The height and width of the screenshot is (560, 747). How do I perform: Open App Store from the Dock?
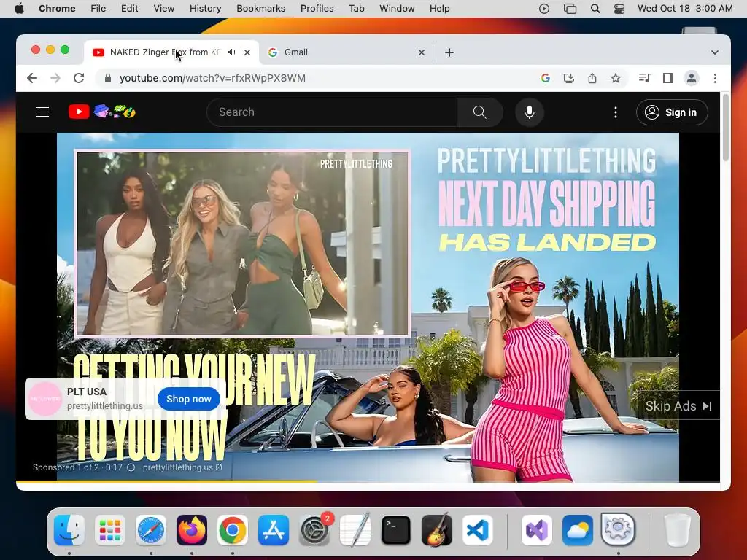[x=274, y=530]
